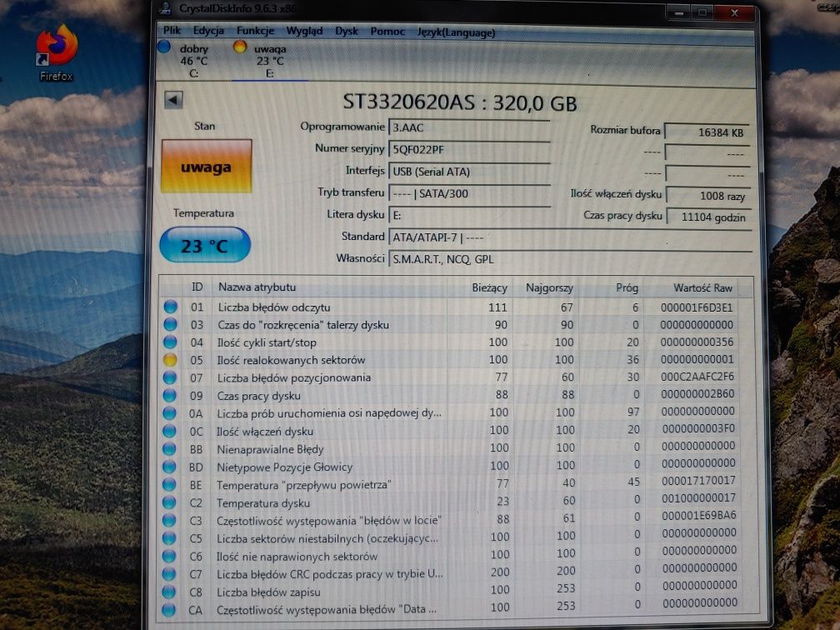Click status icon for attribute BE airflow temperature
The height and width of the screenshot is (630, 840).
(x=169, y=484)
